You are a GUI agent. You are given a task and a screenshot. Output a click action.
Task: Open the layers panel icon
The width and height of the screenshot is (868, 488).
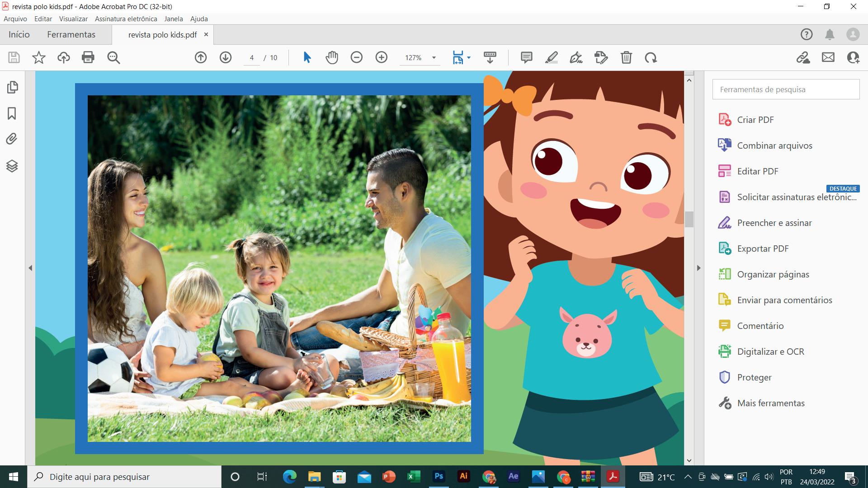point(12,166)
